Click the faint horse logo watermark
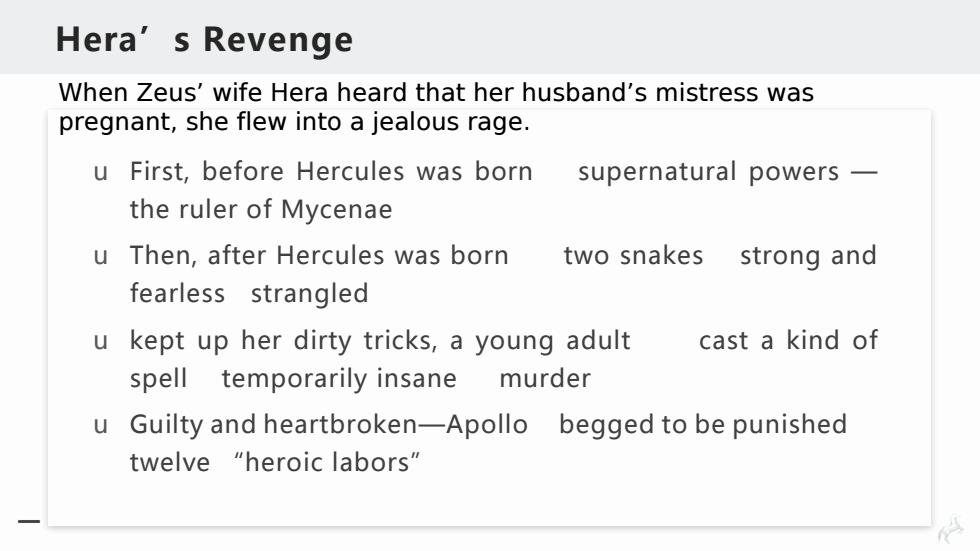The height and width of the screenshot is (551, 980). [952, 529]
